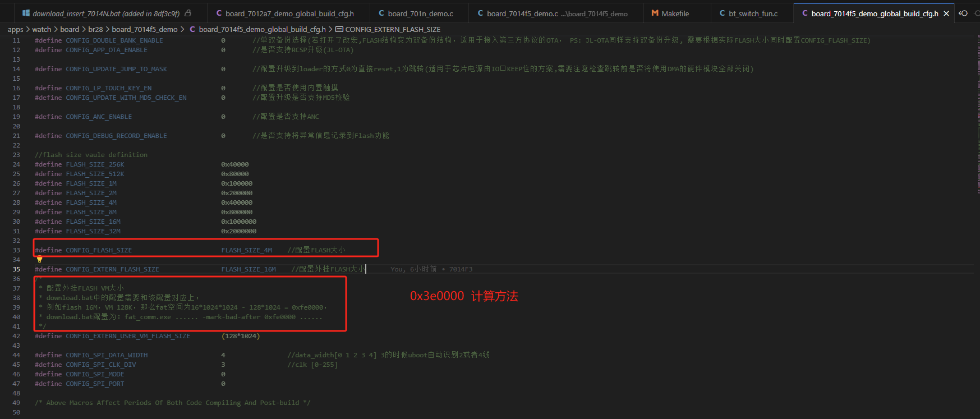Close the active board_7014f5_demo_global_build_cfg.h tab

tap(946, 13)
